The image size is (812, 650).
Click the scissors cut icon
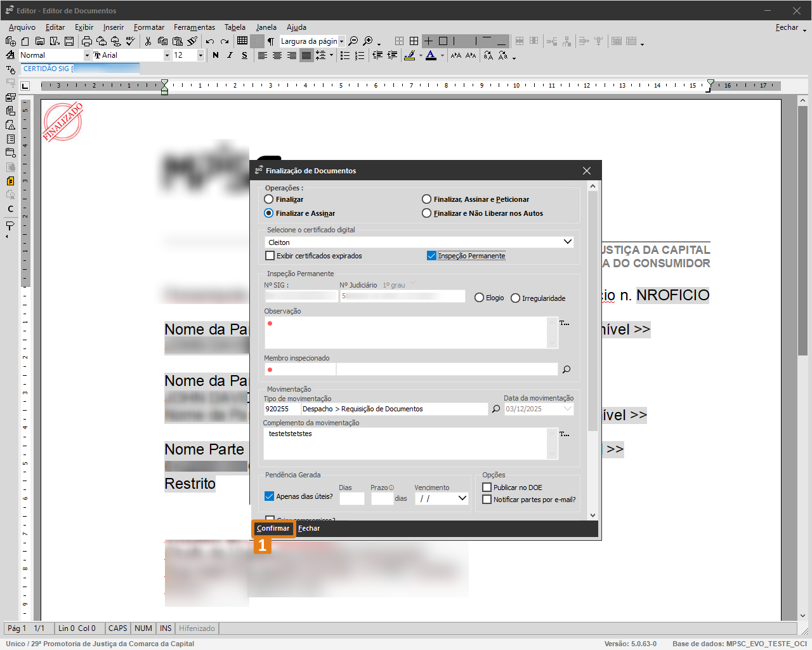point(148,41)
